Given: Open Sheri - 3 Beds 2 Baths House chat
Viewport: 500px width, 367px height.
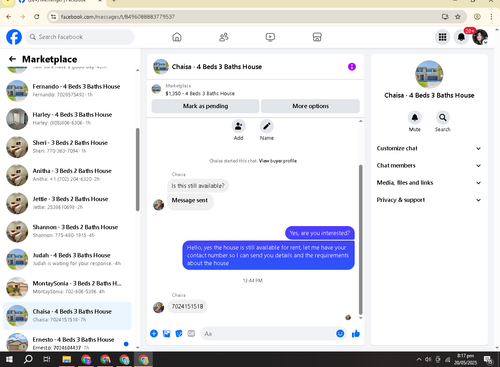Looking at the screenshot, I should coord(67,147).
